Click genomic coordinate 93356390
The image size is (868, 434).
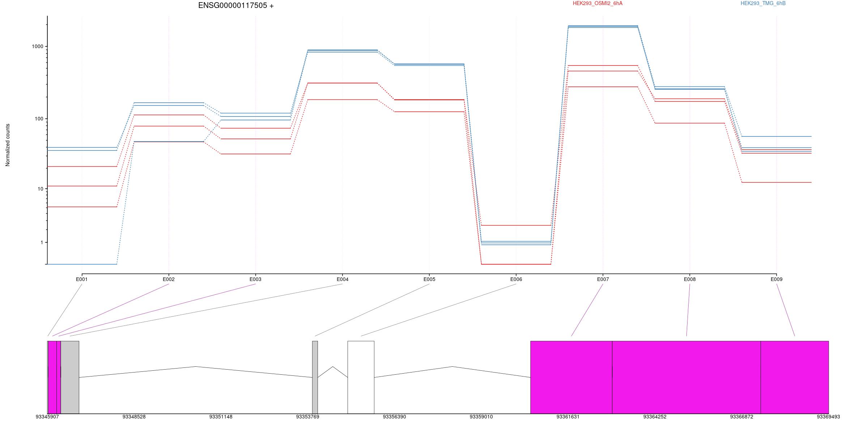pyautogui.click(x=395, y=417)
